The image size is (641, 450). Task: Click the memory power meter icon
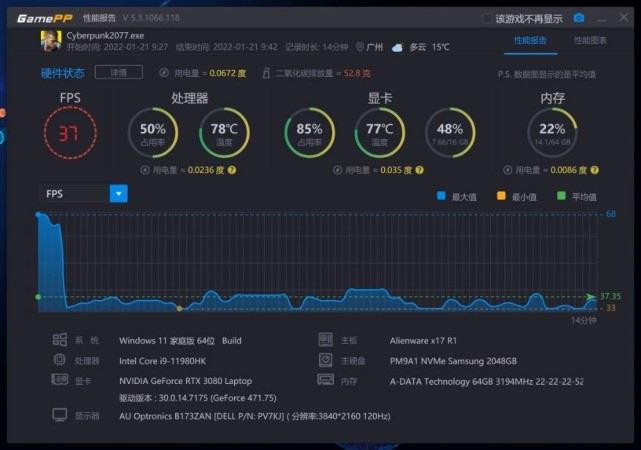pyautogui.click(x=507, y=170)
